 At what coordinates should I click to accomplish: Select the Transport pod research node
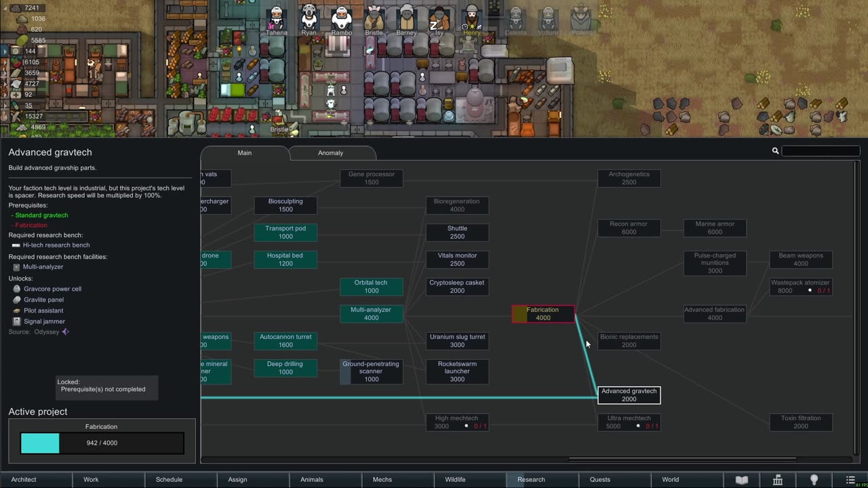(x=285, y=232)
